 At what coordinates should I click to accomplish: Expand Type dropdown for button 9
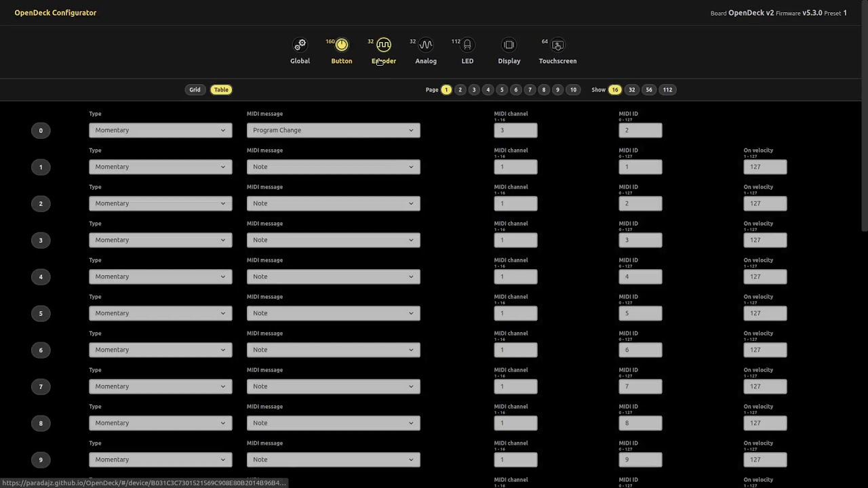coord(161,460)
